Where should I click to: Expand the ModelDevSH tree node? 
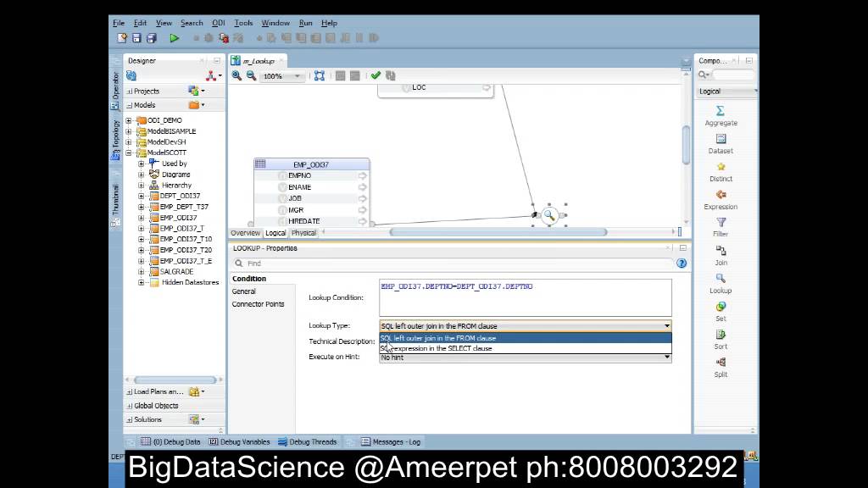(x=129, y=141)
